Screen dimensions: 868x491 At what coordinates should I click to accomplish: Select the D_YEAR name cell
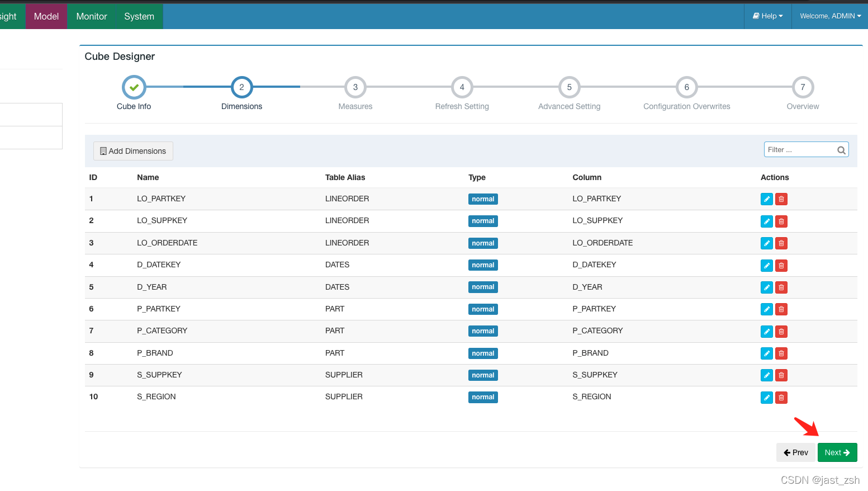[152, 287]
